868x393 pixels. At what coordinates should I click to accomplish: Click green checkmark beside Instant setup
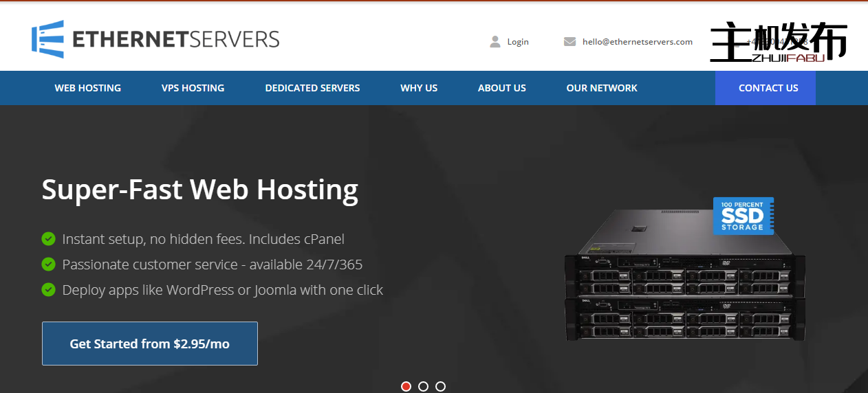click(48, 239)
